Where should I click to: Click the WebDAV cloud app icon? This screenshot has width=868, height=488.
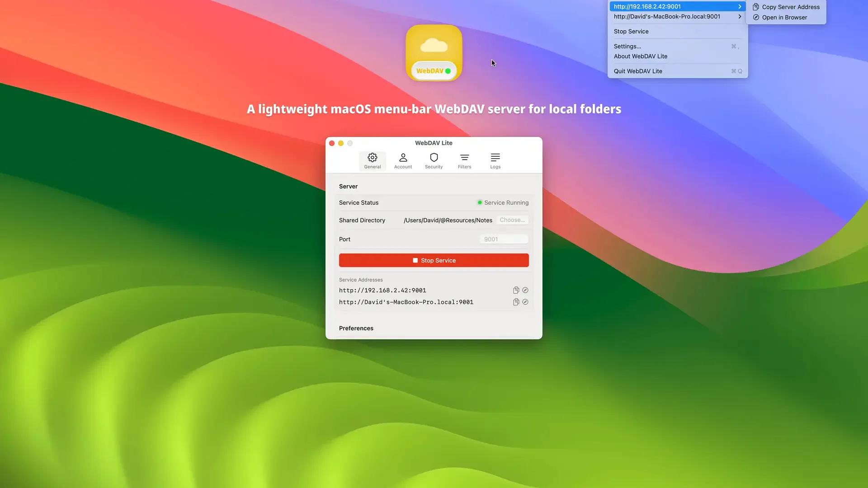click(434, 53)
